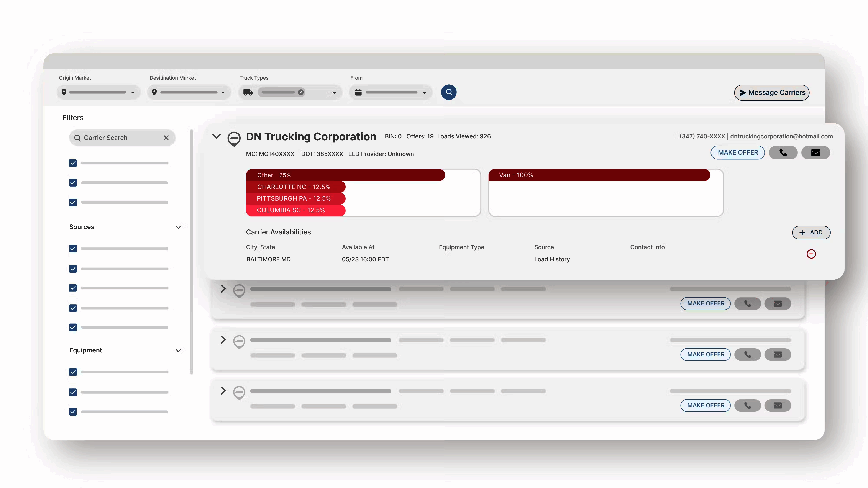
Task: Call DN Trucking Corporation via phone icon
Action: click(x=783, y=152)
